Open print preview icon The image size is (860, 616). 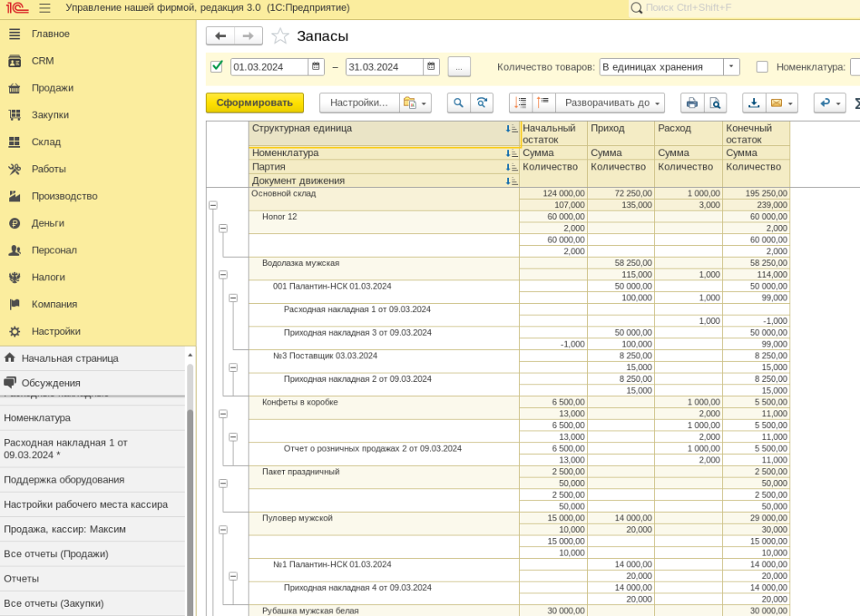(x=715, y=103)
